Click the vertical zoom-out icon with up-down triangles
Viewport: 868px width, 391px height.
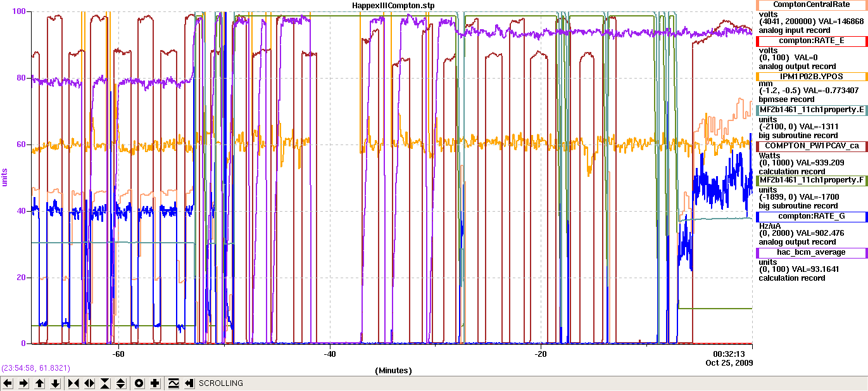pyautogui.click(x=121, y=383)
